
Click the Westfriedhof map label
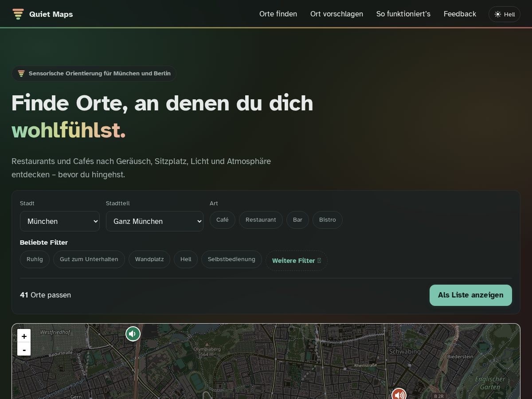coord(55,332)
